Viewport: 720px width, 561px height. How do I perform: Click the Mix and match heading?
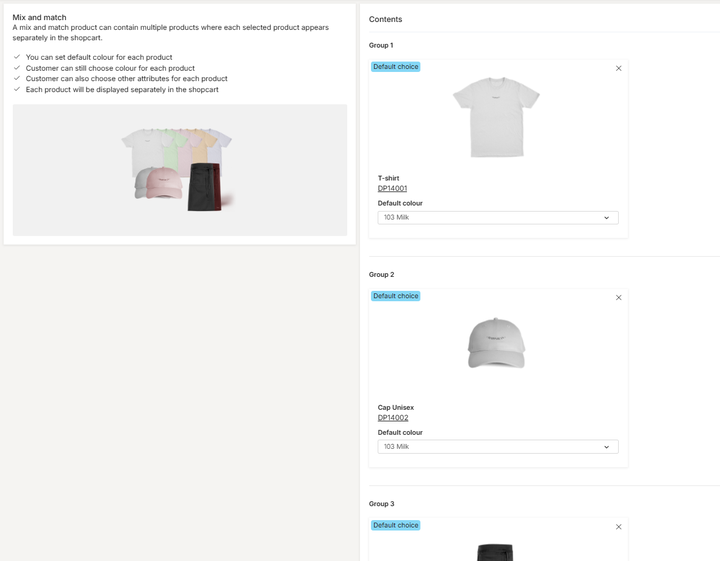click(x=39, y=17)
